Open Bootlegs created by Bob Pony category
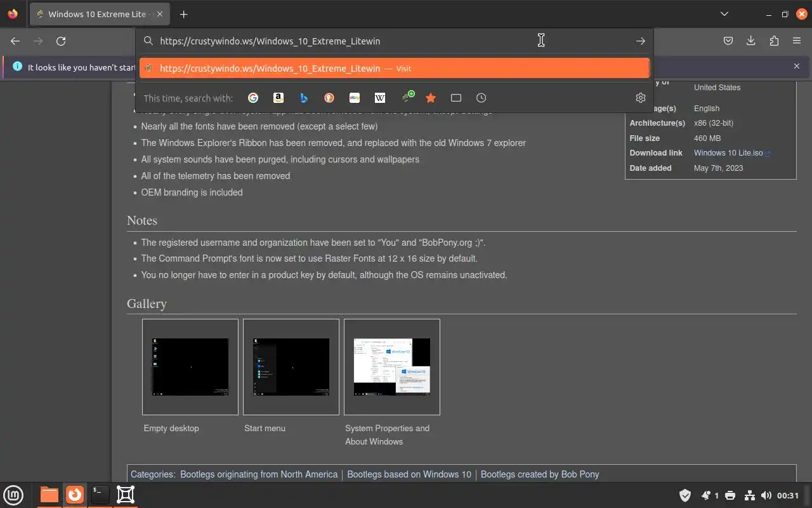The height and width of the screenshot is (508, 812). tap(540, 474)
